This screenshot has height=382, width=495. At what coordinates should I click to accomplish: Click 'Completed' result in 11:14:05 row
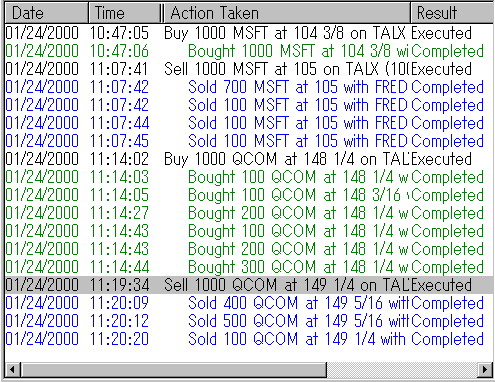pos(447,195)
